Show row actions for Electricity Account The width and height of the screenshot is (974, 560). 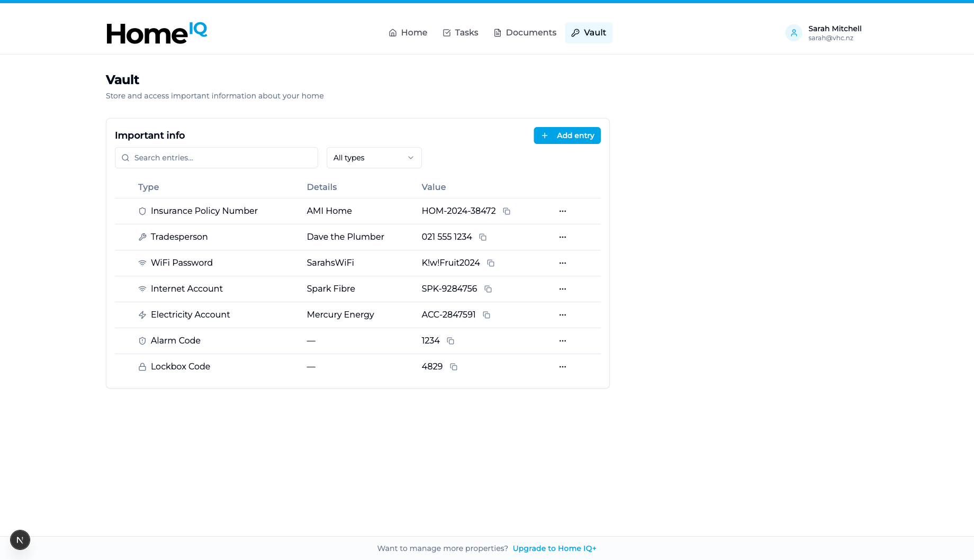tap(563, 315)
